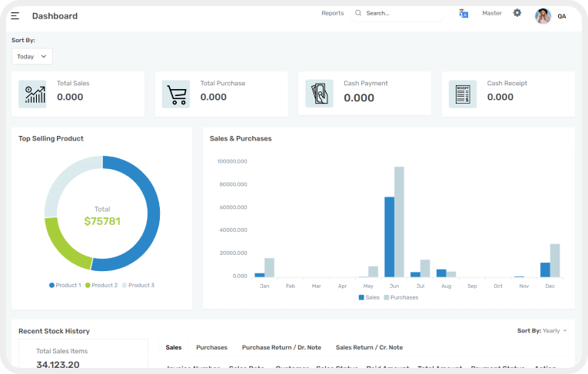This screenshot has width=588, height=374.
Task: Click into the Search field
Action: tap(400, 13)
